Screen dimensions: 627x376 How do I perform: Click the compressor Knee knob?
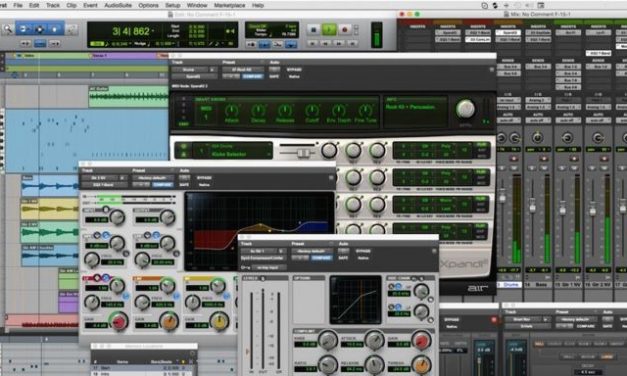328,340
